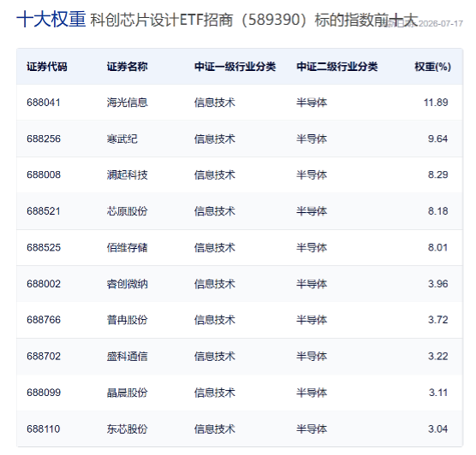The height and width of the screenshot is (455, 476).
Task: Click 信息技术 in the 佰维存储 row
Action: [x=215, y=247]
